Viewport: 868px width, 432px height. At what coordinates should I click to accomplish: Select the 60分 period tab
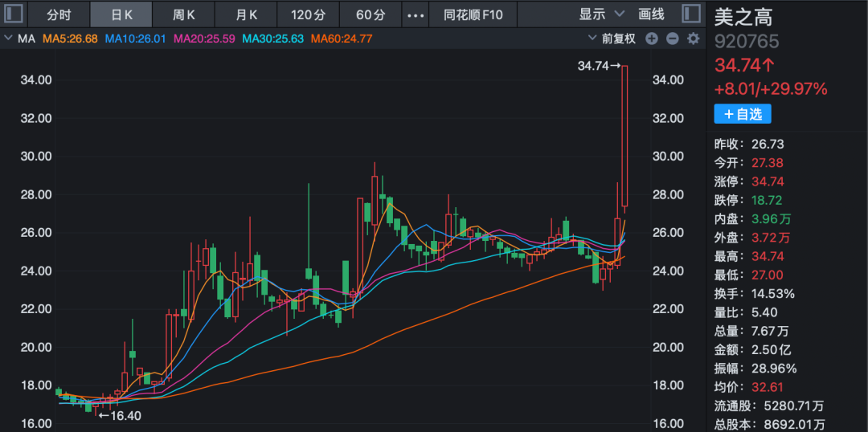[x=370, y=14]
